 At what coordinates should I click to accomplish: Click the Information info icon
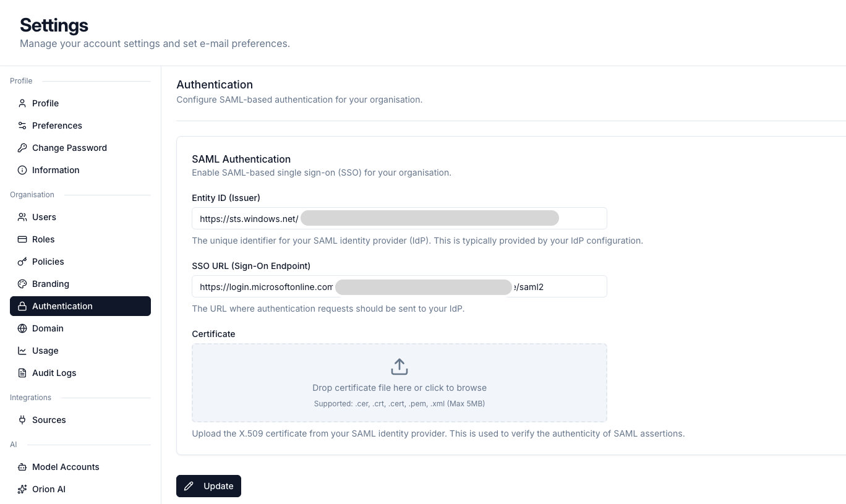[21, 170]
